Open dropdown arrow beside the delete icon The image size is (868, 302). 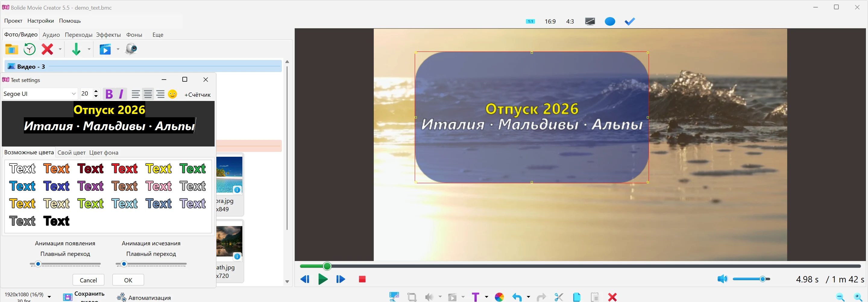pos(60,49)
